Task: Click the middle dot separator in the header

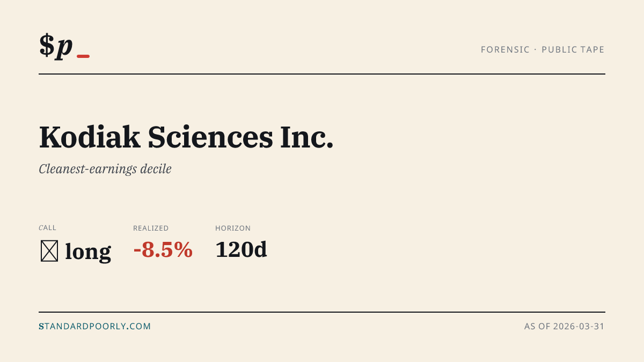Action: pos(536,50)
